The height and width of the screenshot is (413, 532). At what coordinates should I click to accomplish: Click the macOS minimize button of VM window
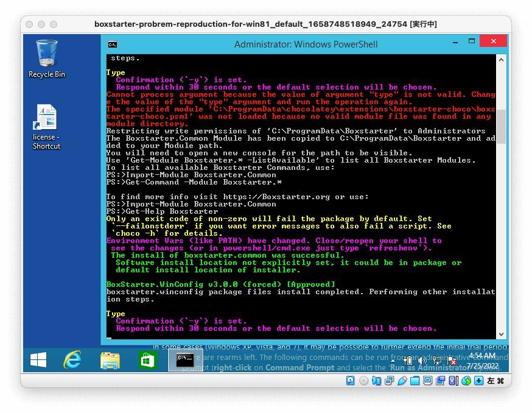coord(41,24)
